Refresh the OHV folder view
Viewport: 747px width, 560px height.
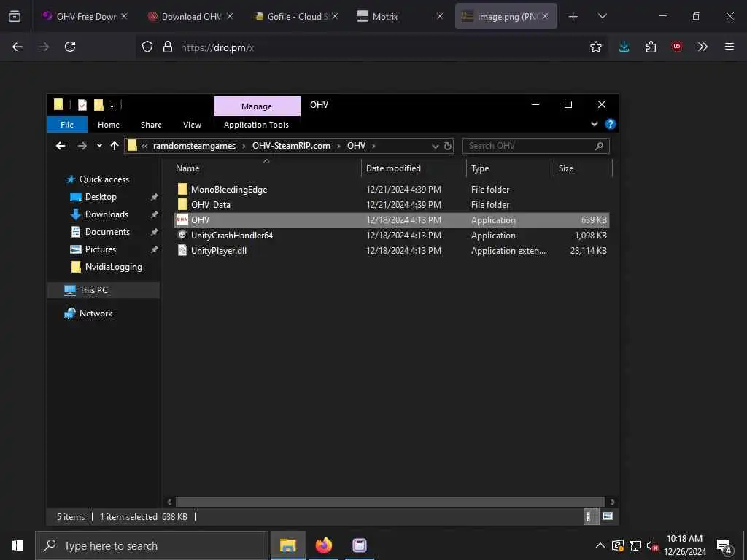(x=448, y=146)
